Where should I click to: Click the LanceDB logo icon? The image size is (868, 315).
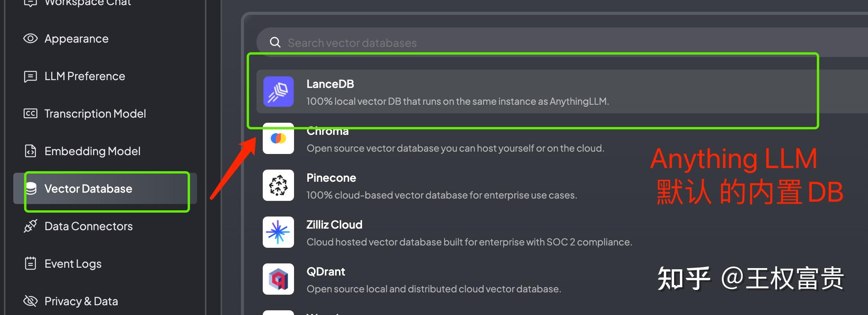(x=278, y=91)
